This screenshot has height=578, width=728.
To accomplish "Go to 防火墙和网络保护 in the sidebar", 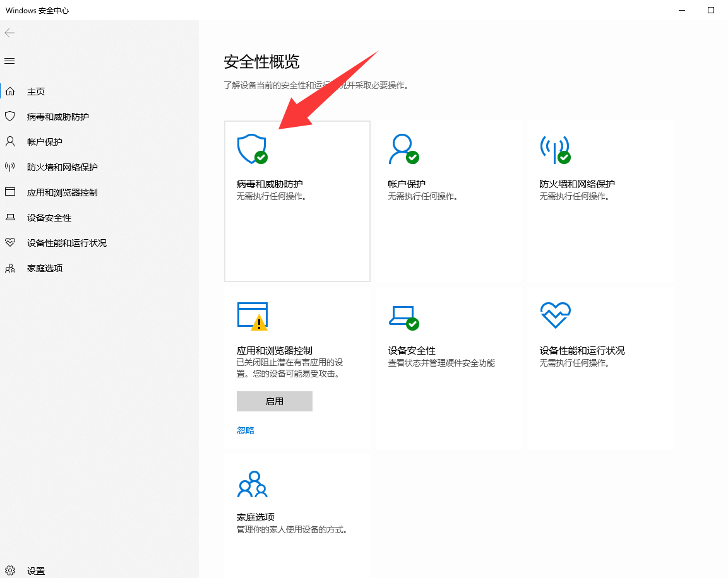I will coord(63,167).
